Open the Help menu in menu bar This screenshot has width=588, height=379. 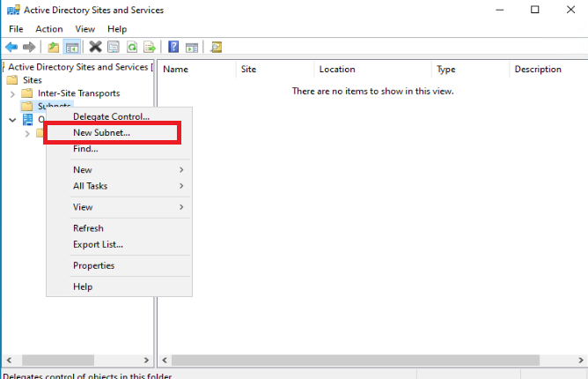[x=117, y=29]
